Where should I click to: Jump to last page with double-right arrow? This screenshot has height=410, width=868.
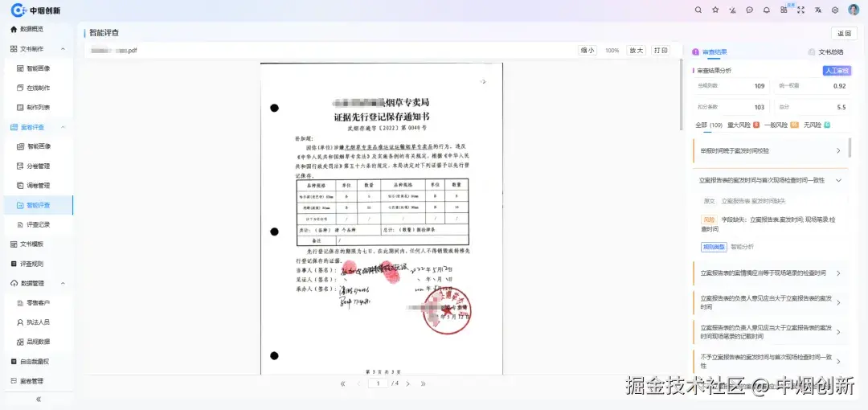423,383
